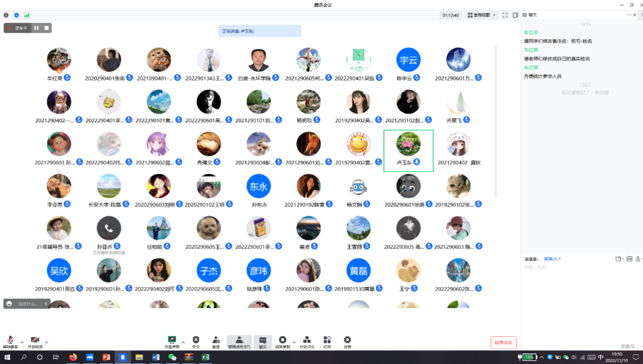Click the participant grid vertical scrollbar
643x364 pixels.
click(x=496, y=122)
